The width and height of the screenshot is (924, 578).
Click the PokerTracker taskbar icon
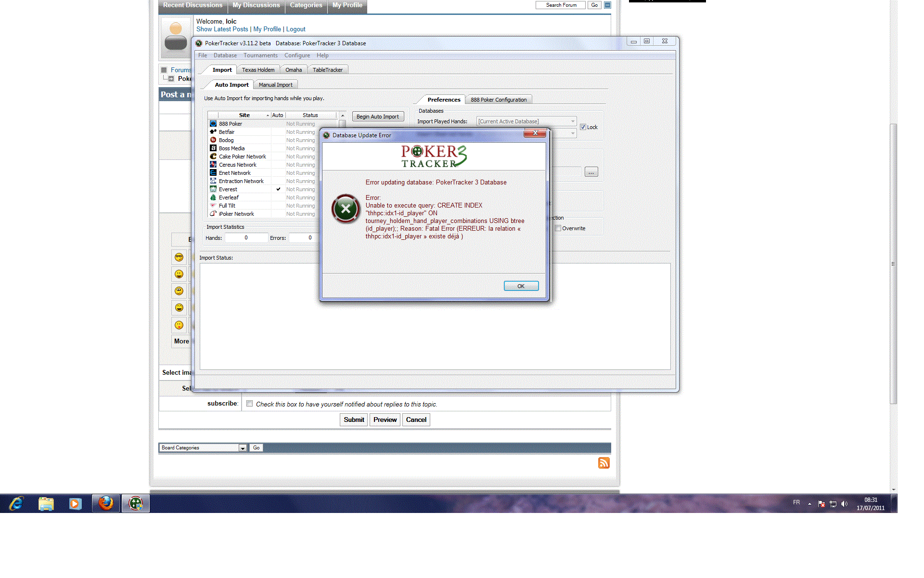tap(136, 503)
